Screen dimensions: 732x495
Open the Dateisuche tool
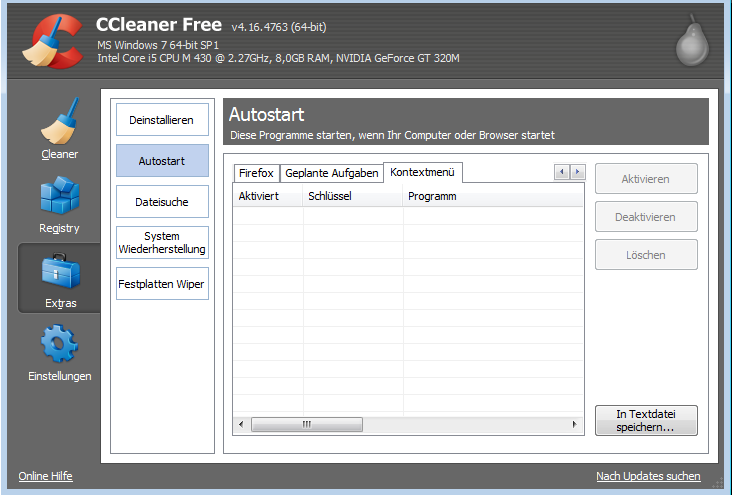[x=162, y=202]
